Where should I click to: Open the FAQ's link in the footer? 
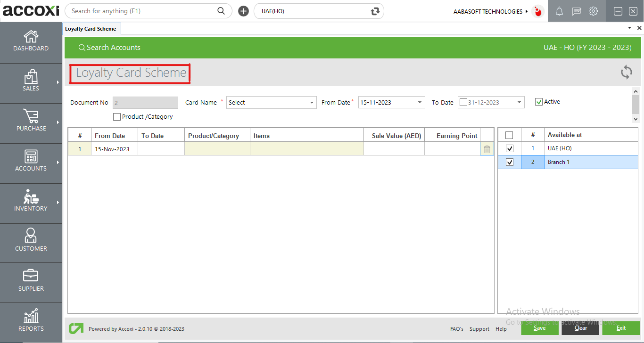click(456, 329)
